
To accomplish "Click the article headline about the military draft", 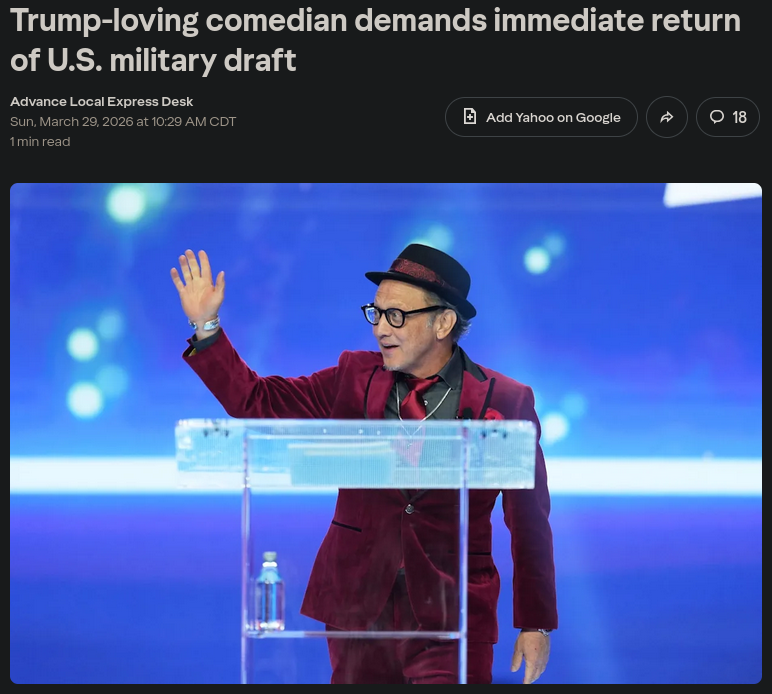I will 375,40.
